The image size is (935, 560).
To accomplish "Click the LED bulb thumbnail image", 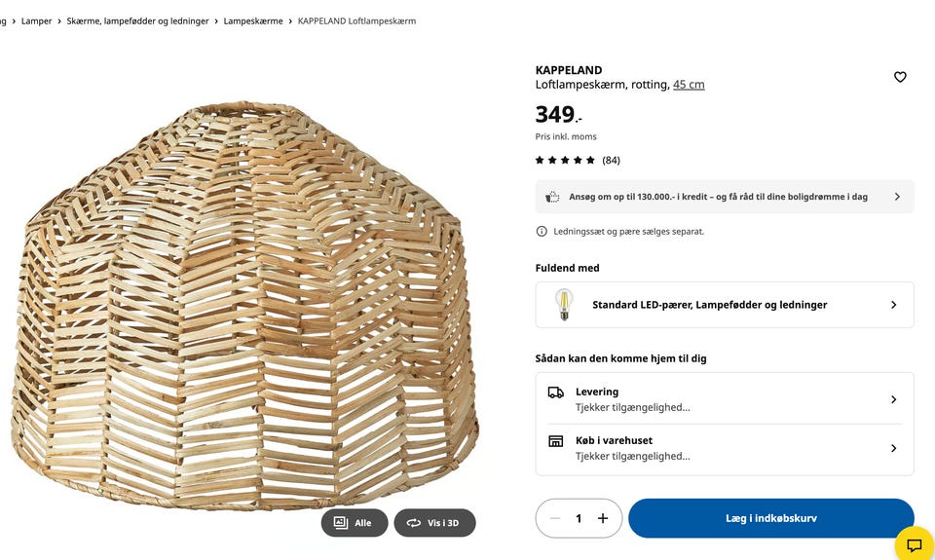I will click(563, 305).
